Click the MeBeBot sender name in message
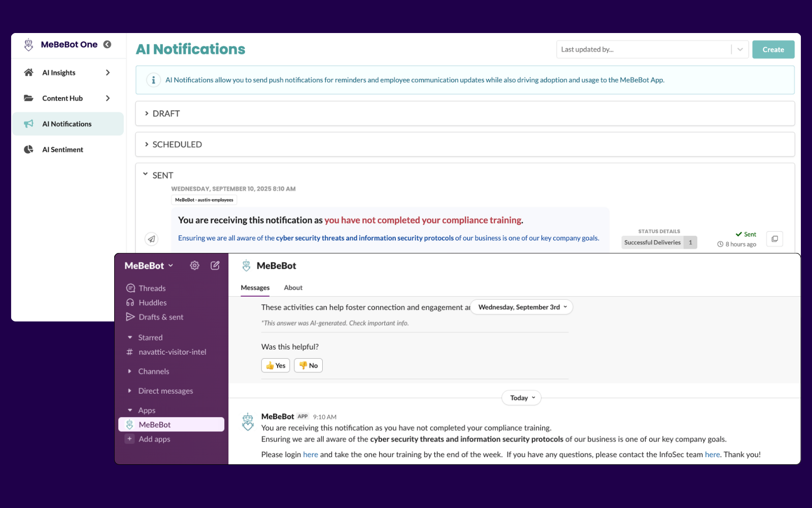The height and width of the screenshot is (508, 812). pyautogui.click(x=278, y=417)
